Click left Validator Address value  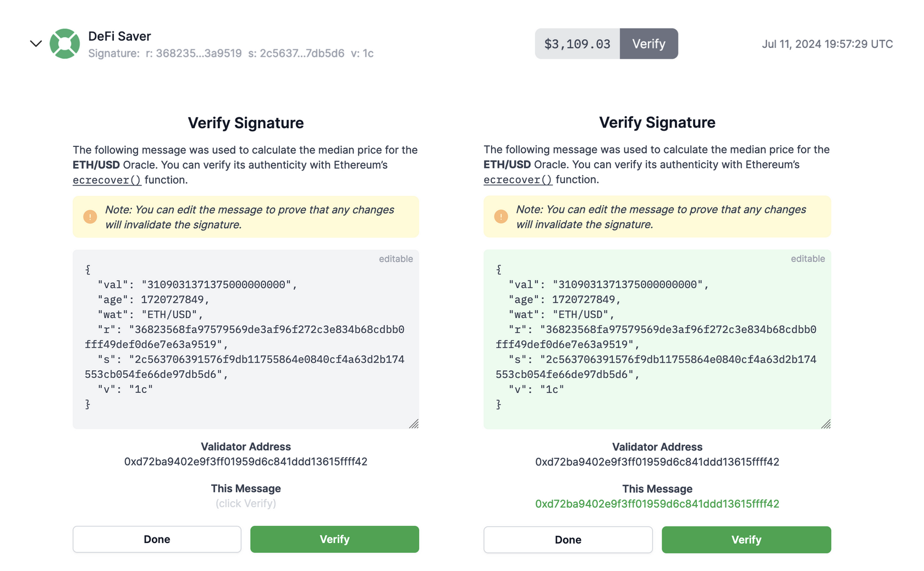[x=245, y=462]
